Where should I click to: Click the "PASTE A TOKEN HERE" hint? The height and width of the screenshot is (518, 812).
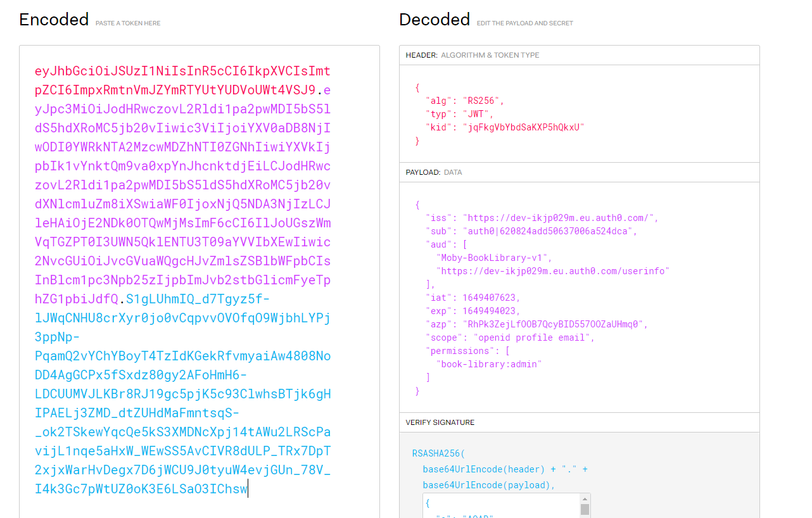128,23
